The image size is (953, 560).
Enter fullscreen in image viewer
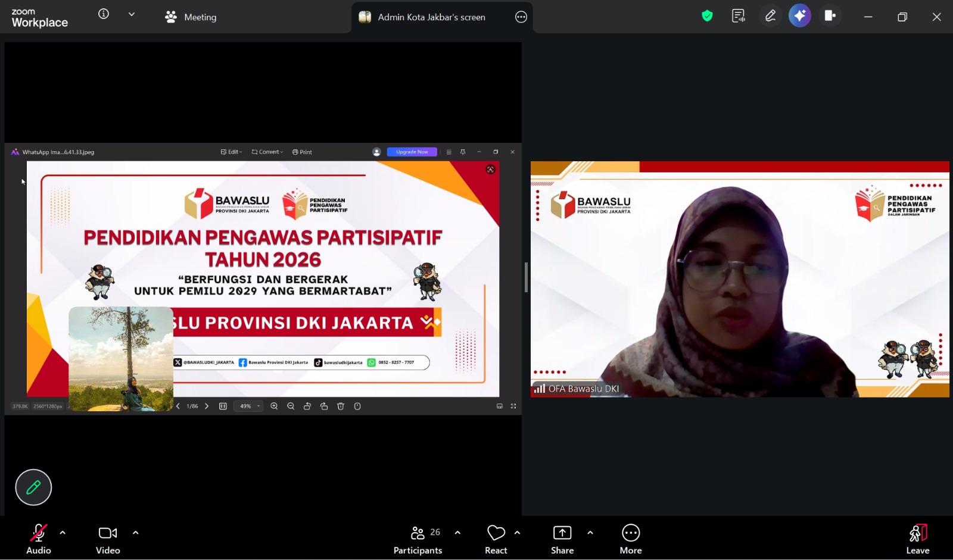[513, 406]
